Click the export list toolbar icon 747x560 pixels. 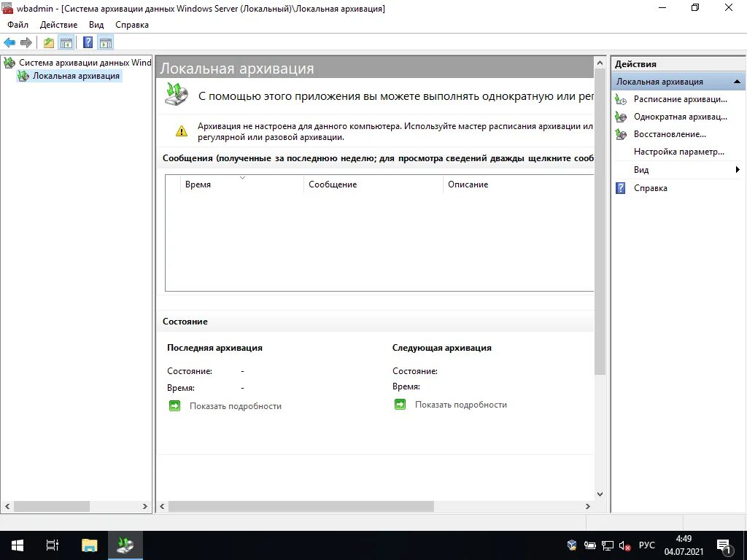click(47, 42)
